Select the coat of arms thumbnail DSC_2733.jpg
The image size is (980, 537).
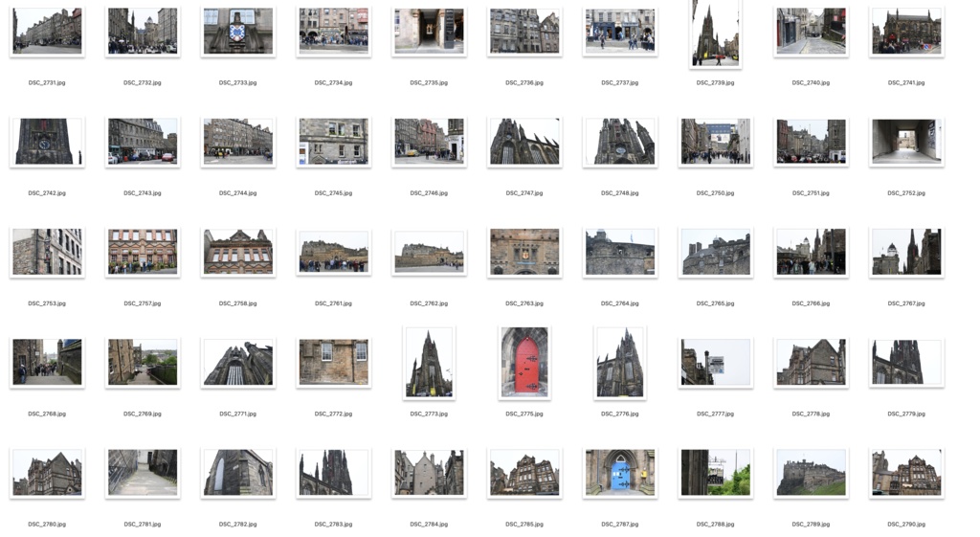coord(238,31)
